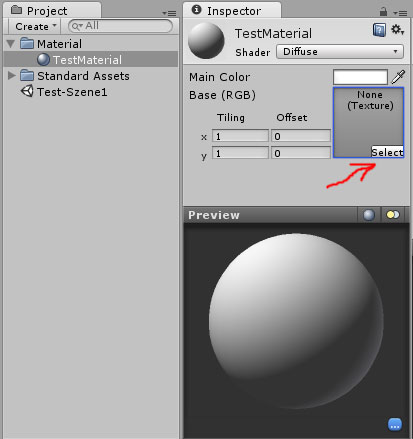Switch to the Inspector tab
413x439 pixels.
click(232, 10)
